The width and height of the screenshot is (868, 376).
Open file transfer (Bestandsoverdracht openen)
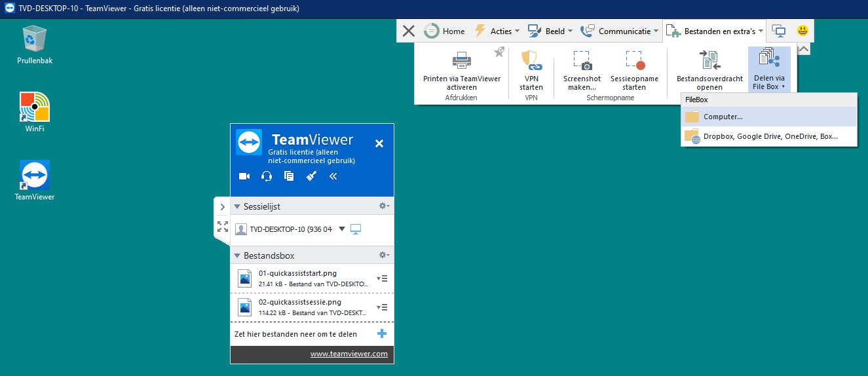[x=709, y=71]
